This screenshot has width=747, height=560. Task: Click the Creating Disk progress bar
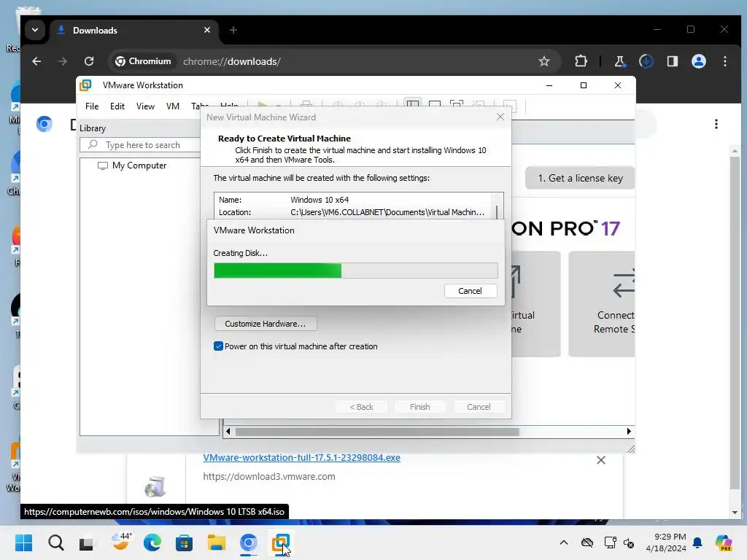pyautogui.click(x=356, y=271)
